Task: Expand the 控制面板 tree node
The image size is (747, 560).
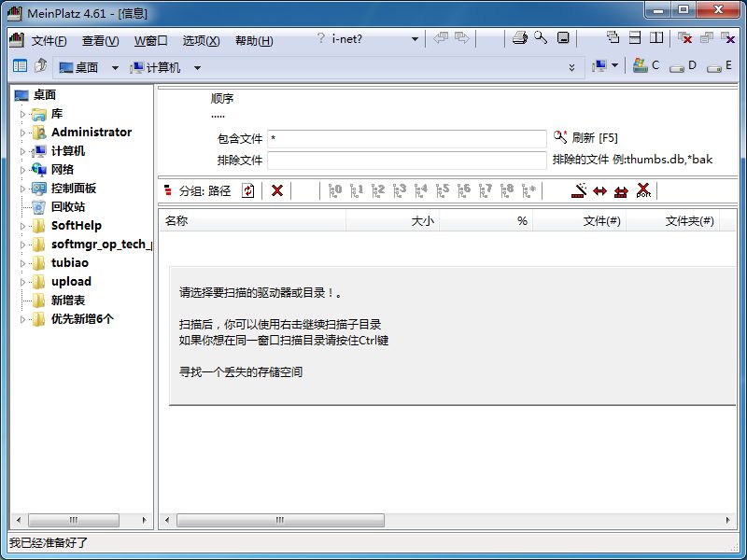Action: (22, 189)
